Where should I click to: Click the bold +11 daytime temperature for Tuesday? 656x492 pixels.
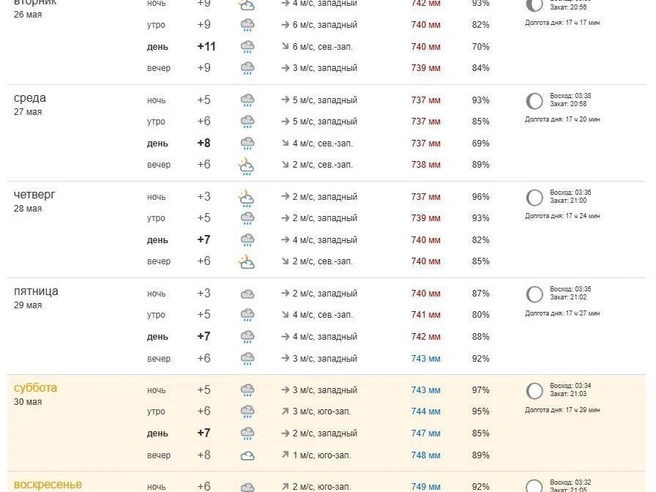[x=206, y=46]
